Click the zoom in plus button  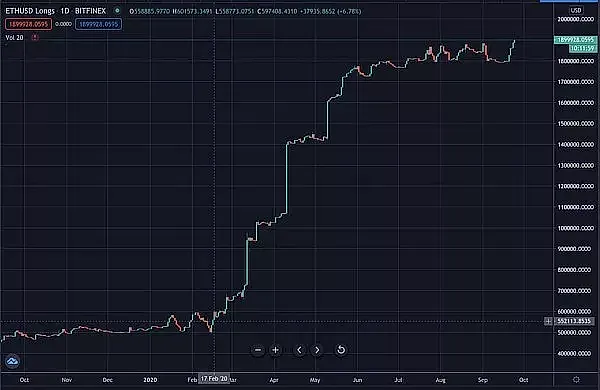tap(275, 350)
